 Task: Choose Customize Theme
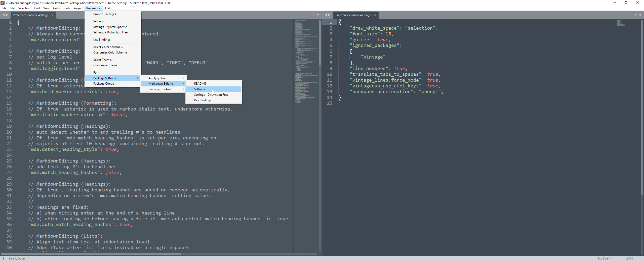113,65
